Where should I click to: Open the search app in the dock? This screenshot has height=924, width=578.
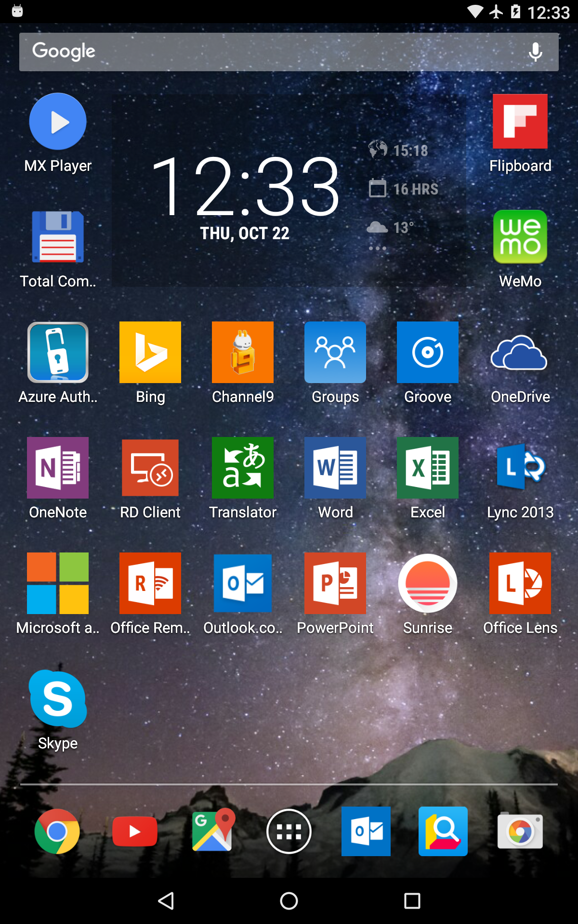(443, 831)
